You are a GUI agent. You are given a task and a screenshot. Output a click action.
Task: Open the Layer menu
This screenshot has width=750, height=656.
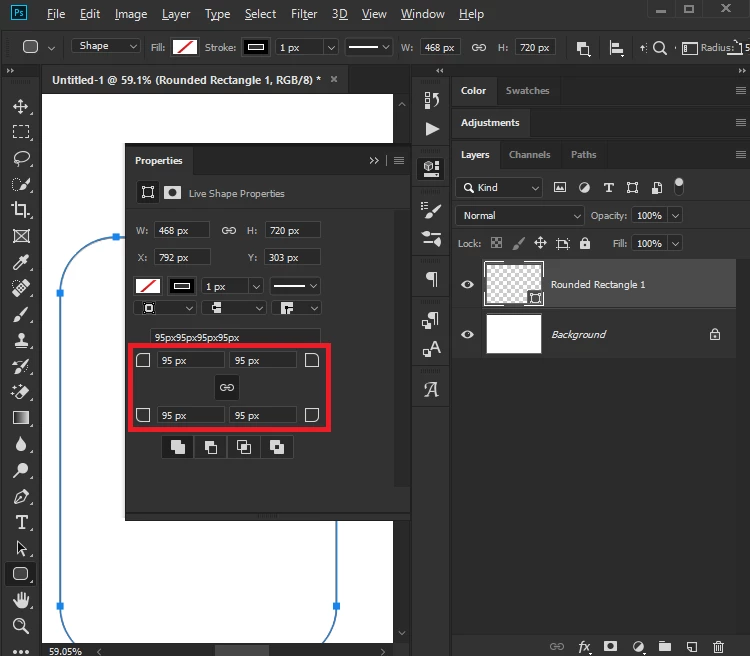click(176, 14)
